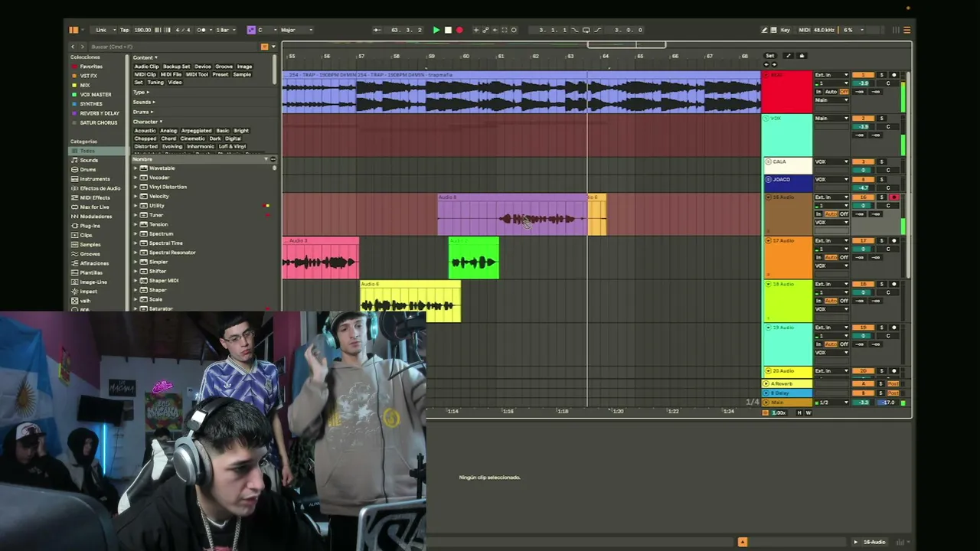The width and height of the screenshot is (980, 551).
Task: Click the Capture MIDI icon in transport
Action: pyautogui.click(x=504, y=30)
